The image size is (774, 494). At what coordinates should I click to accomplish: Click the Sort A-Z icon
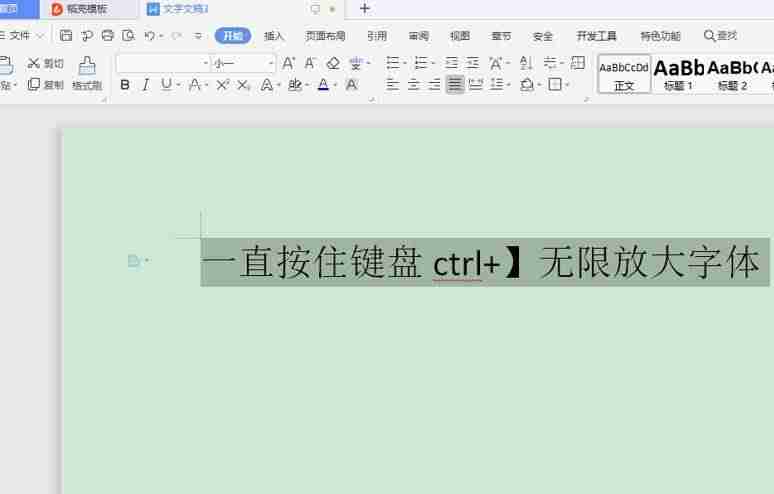(526, 63)
